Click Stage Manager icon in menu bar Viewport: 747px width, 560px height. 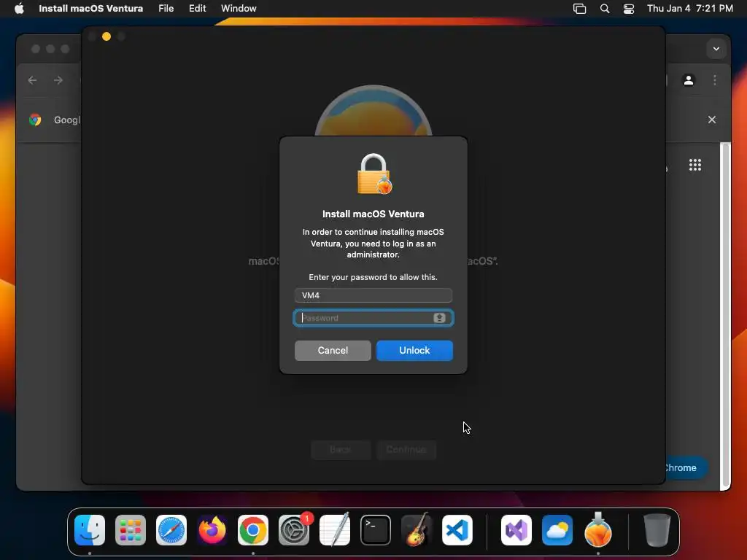pyautogui.click(x=579, y=9)
